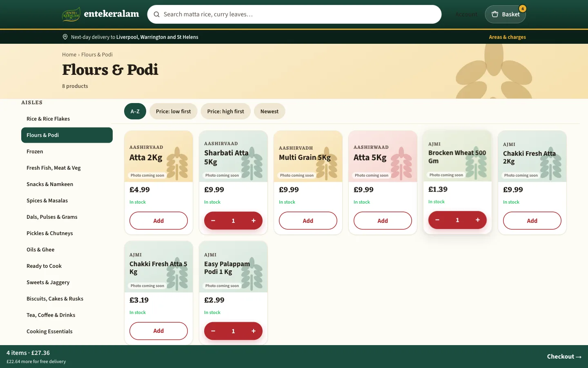Open the Frozen aisle

coord(67,151)
